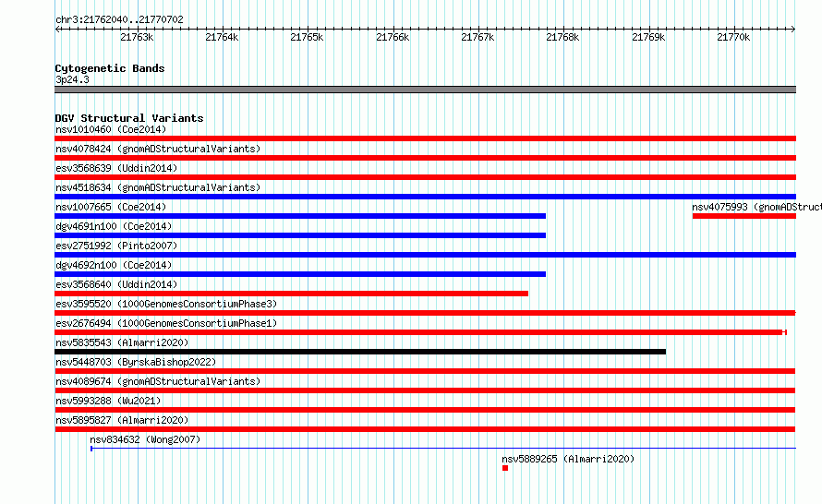The height and width of the screenshot is (504, 822).
Task: Click the red bar for esv3568639
Action: click(425, 177)
